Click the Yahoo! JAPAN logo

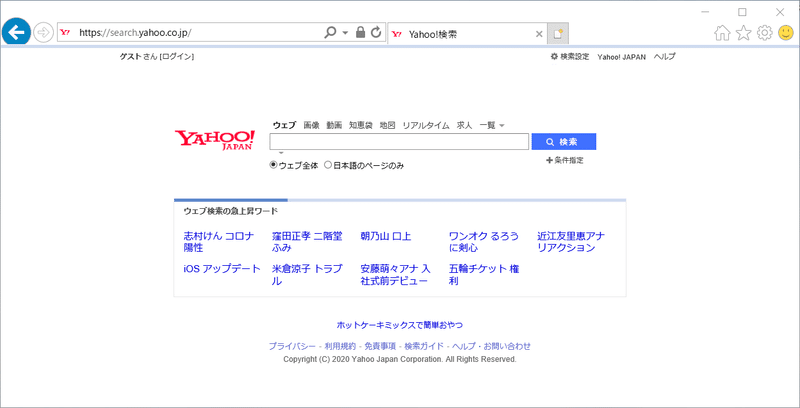[215, 140]
